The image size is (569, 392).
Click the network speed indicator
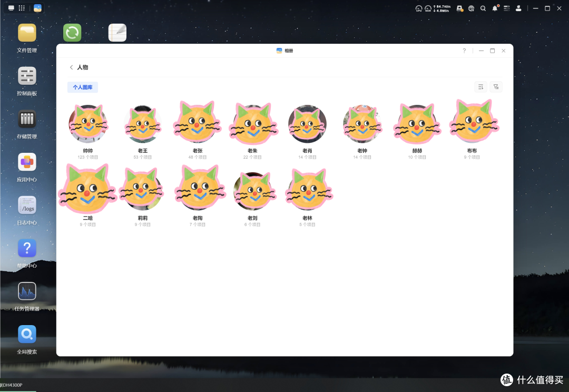click(x=442, y=8)
